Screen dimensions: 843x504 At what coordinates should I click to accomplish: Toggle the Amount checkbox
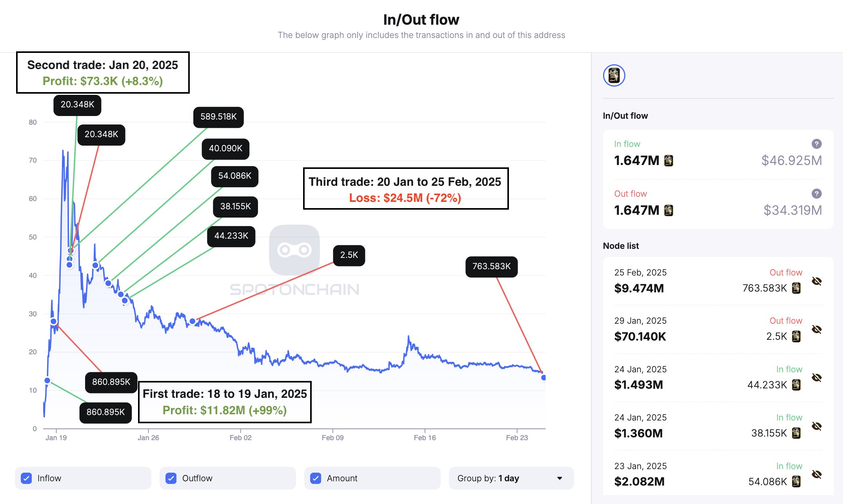[316, 478]
